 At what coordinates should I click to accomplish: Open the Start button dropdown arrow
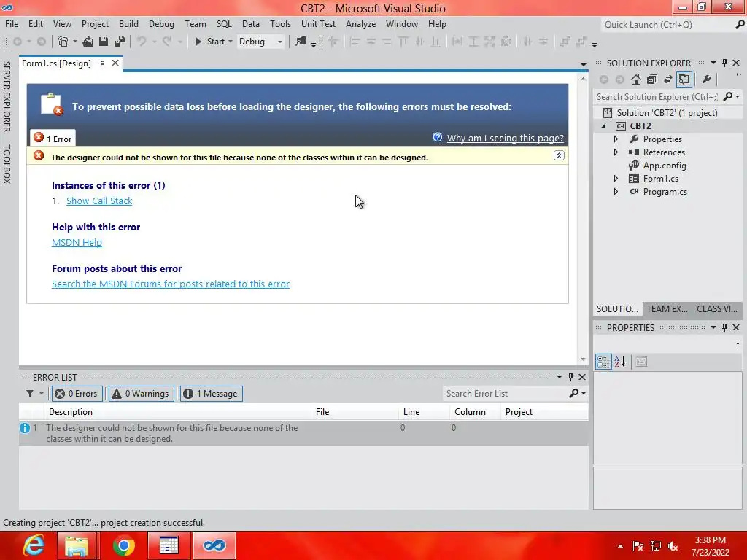[x=231, y=42]
